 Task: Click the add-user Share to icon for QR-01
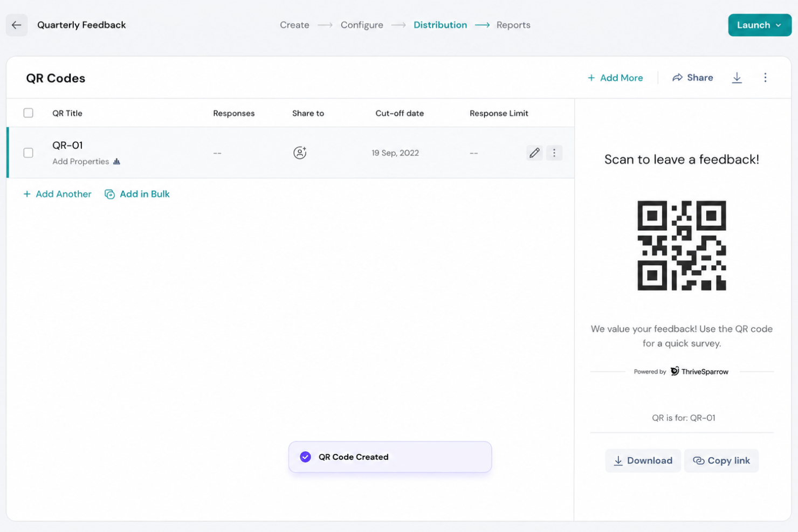300,153
